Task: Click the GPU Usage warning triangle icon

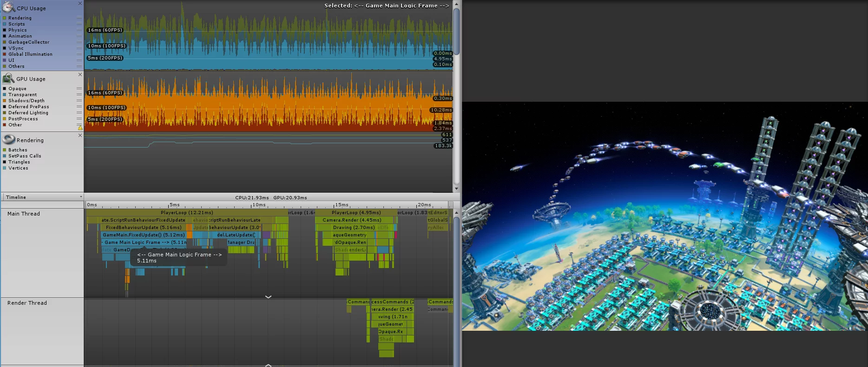Action: (80, 127)
